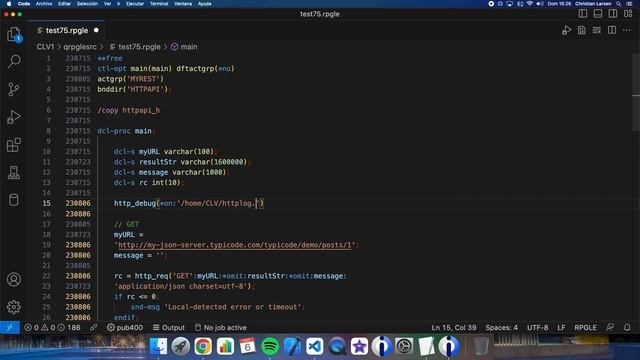Screen dimensions: 640x360
Task: Select the test75.rpgle editor tab
Action: (x=67, y=31)
